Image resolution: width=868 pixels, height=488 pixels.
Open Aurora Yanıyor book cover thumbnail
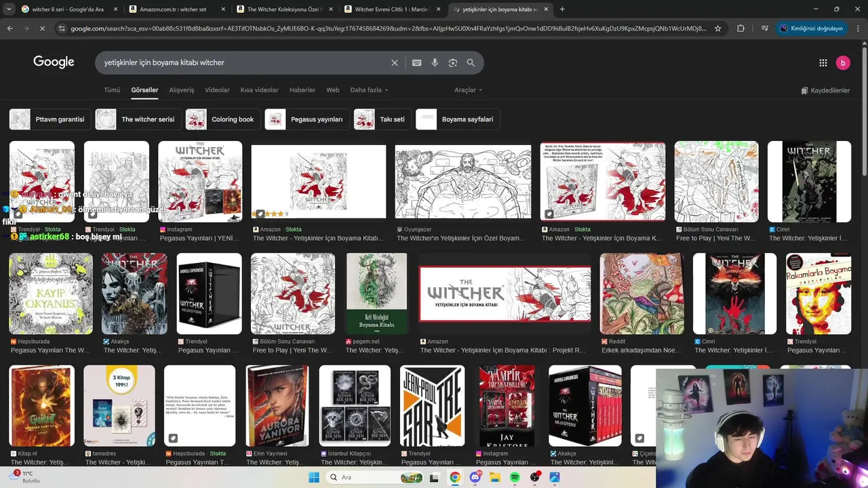click(277, 405)
